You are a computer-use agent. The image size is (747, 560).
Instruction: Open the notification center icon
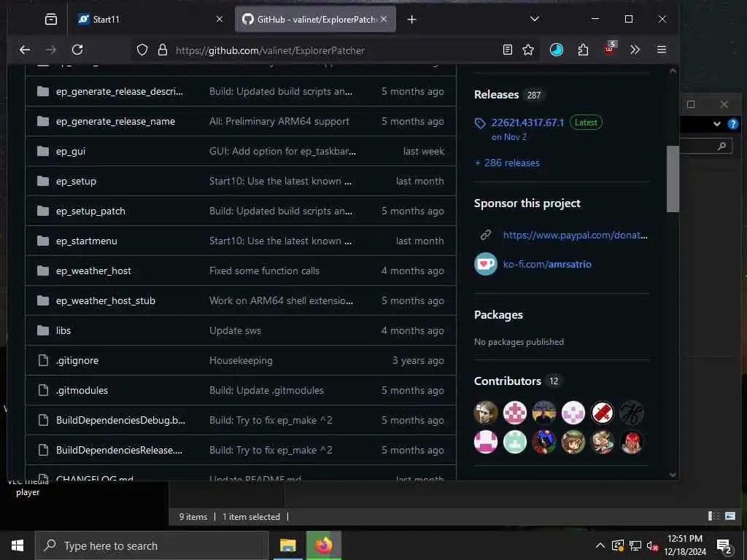click(x=724, y=546)
